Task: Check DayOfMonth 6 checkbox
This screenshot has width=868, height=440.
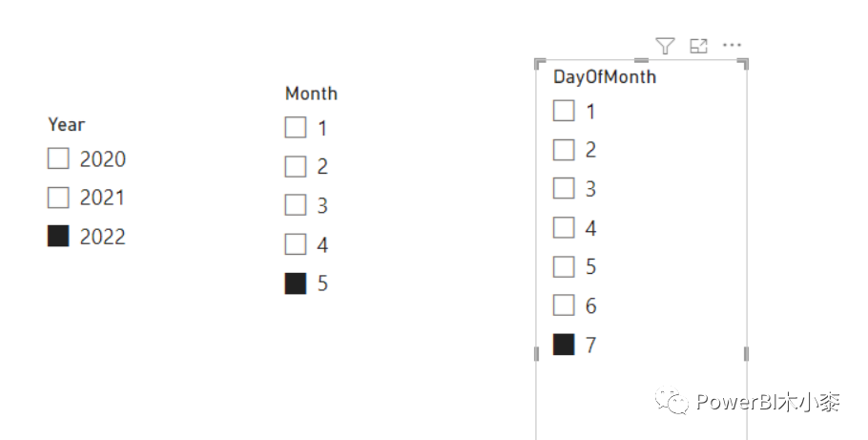Action: [564, 305]
